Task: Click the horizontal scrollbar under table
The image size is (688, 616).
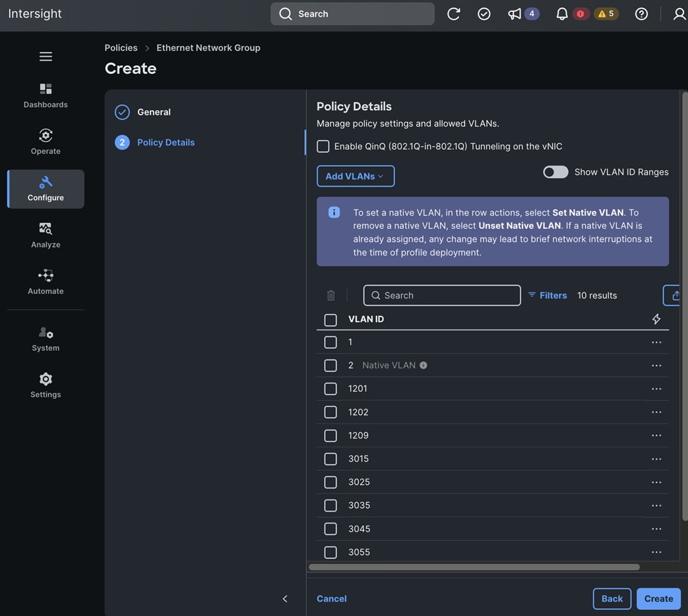Action: point(474,567)
